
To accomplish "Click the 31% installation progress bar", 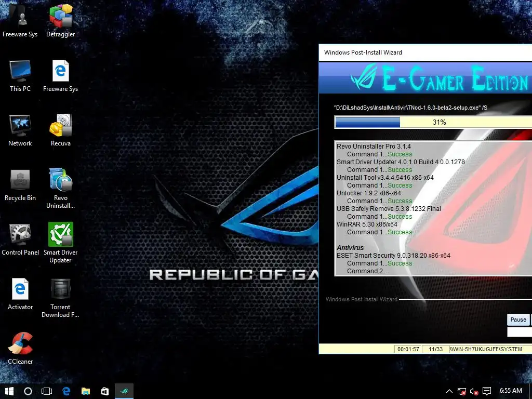I will [433, 122].
